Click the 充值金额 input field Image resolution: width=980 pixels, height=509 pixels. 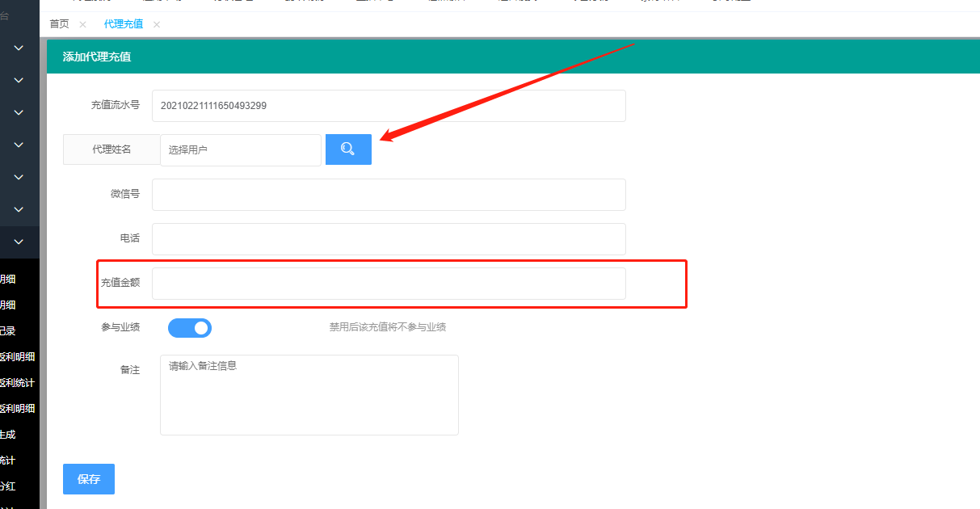(389, 284)
